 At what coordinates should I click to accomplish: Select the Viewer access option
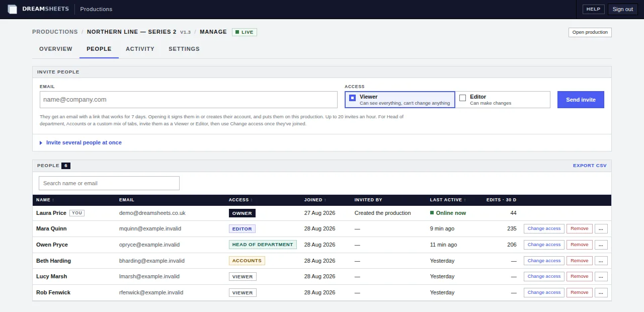[x=400, y=100]
